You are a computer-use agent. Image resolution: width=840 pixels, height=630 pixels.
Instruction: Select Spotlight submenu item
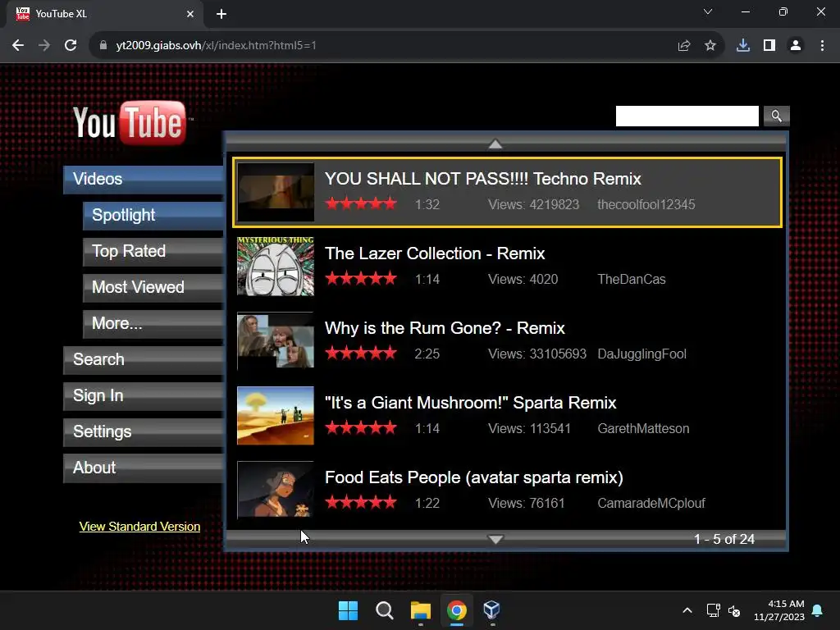point(153,216)
